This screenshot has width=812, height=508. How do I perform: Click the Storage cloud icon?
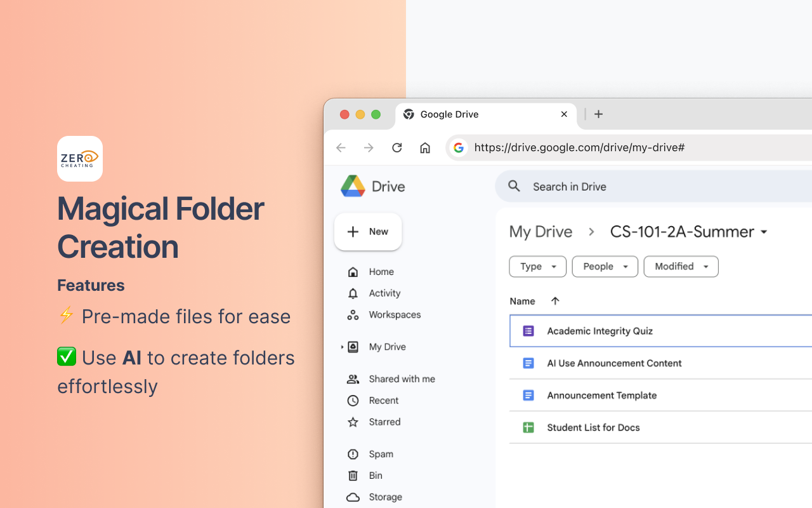point(353,497)
